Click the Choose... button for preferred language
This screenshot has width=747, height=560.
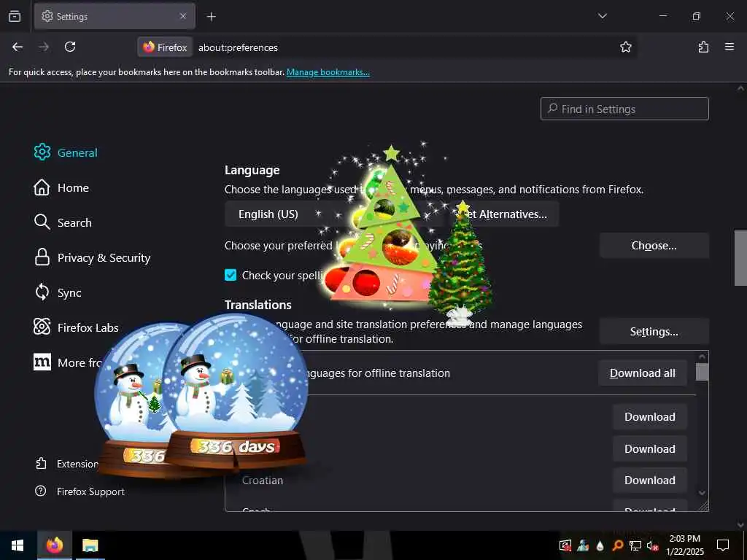click(654, 246)
